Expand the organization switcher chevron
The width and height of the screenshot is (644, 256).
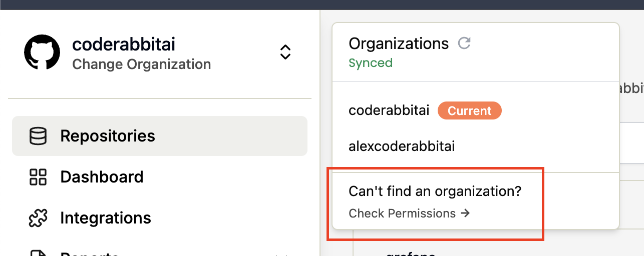pyautogui.click(x=285, y=52)
